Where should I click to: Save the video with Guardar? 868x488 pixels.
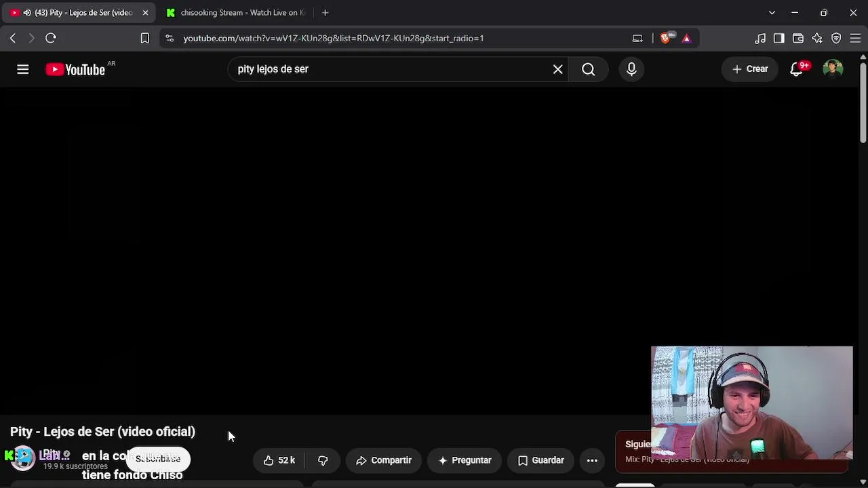[540, 460]
